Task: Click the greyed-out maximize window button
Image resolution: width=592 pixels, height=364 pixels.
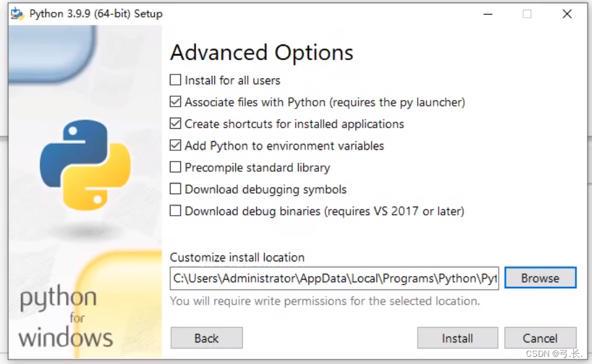Action: (527, 14)
